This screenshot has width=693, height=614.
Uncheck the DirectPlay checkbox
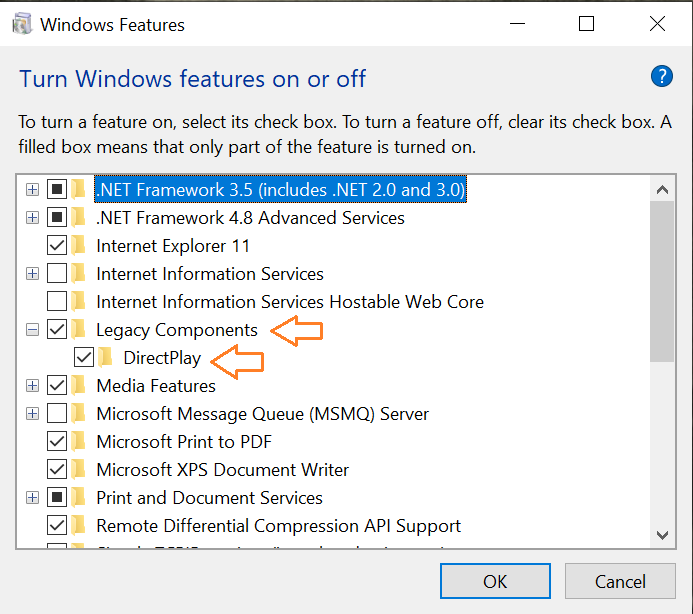point(84,358)
